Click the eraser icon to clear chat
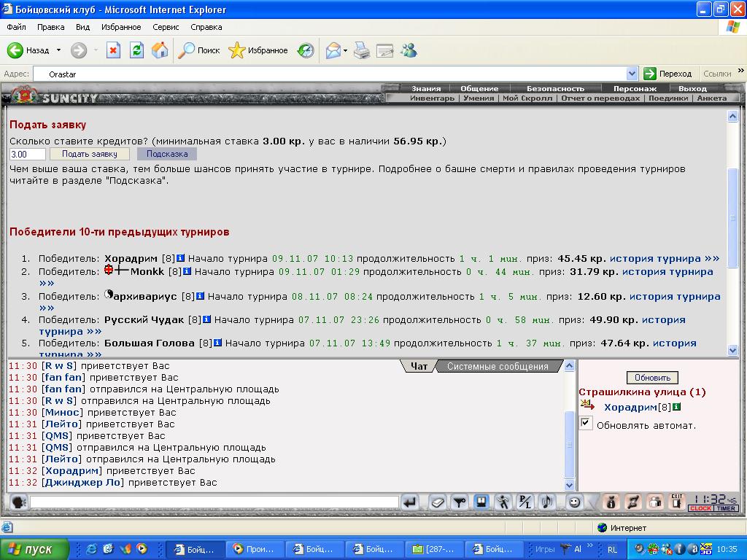This screenshot has width=747, height=560. (x=437, y=502)
